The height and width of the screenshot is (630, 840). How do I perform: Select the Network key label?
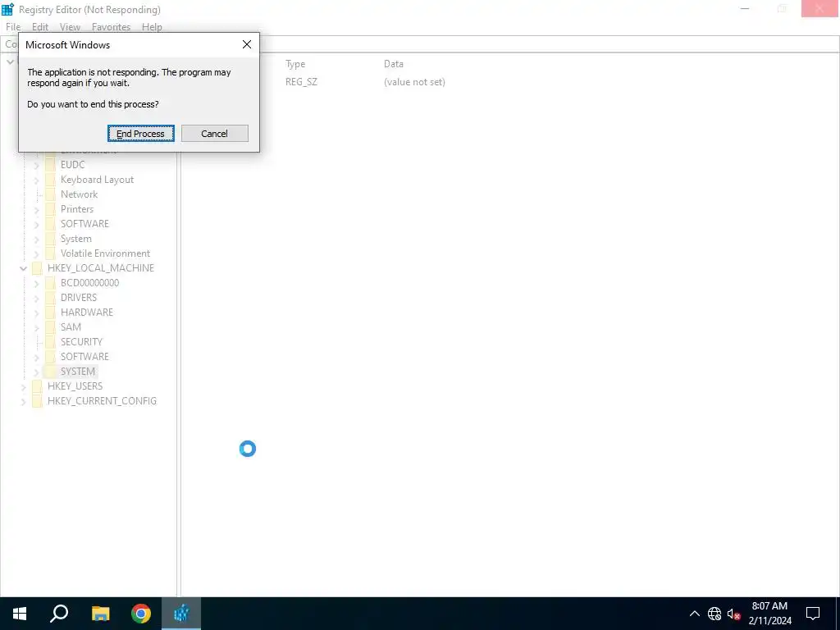[79, 194]
